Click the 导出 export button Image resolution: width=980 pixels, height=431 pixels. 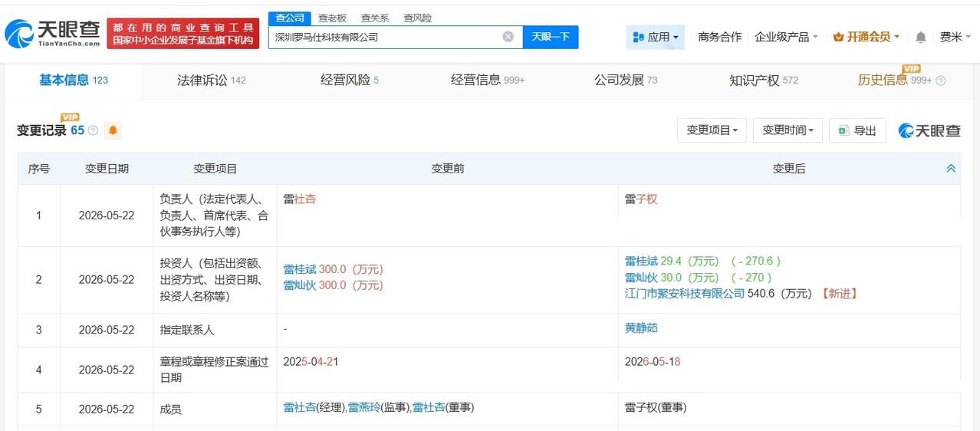click(857, 130)
